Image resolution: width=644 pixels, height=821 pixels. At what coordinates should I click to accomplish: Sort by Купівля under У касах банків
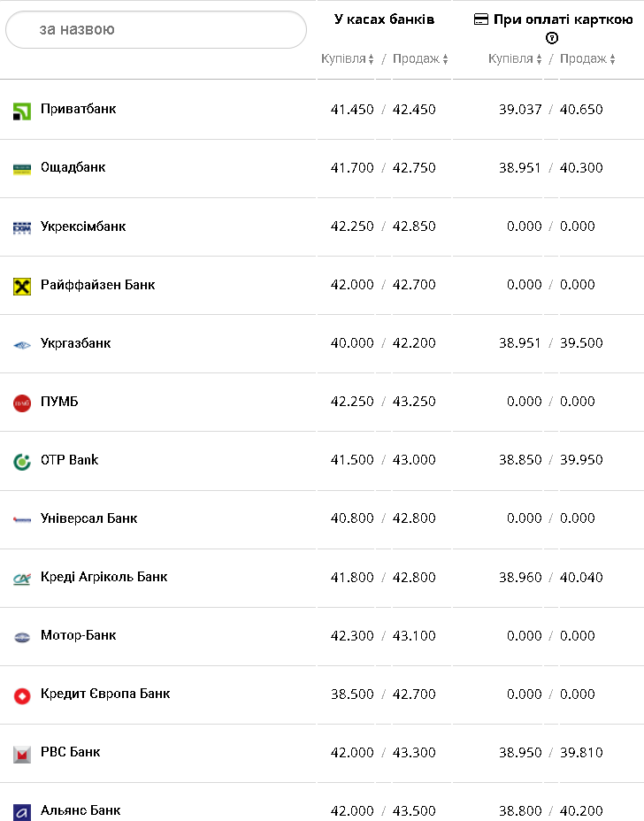[348, 59]
